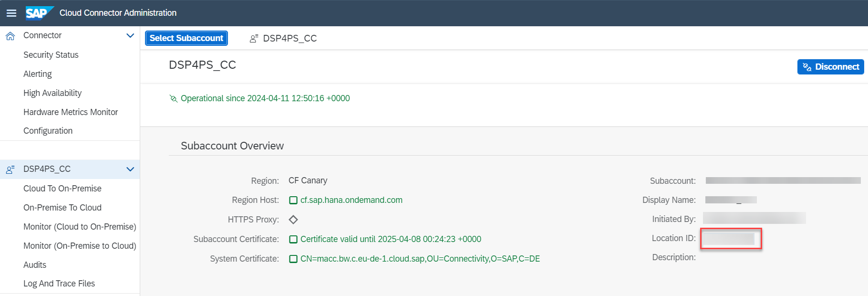Click the Region Host green status square
This screenshot has height=296, width=868.
[x=293, y=201]
